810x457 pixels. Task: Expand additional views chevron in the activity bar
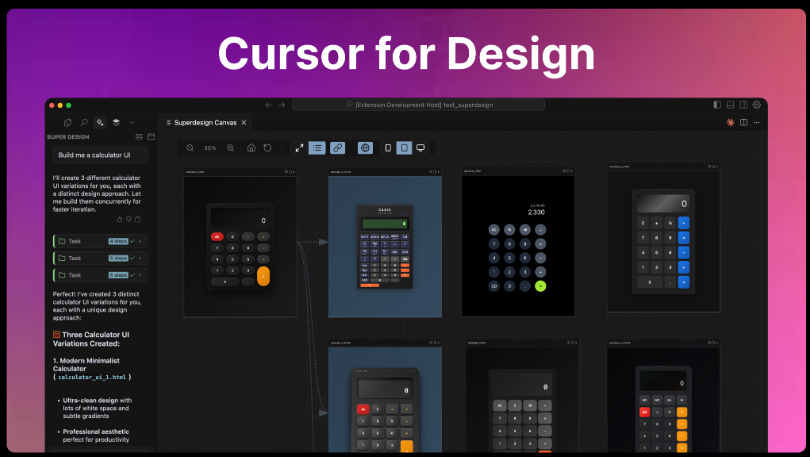132,122
